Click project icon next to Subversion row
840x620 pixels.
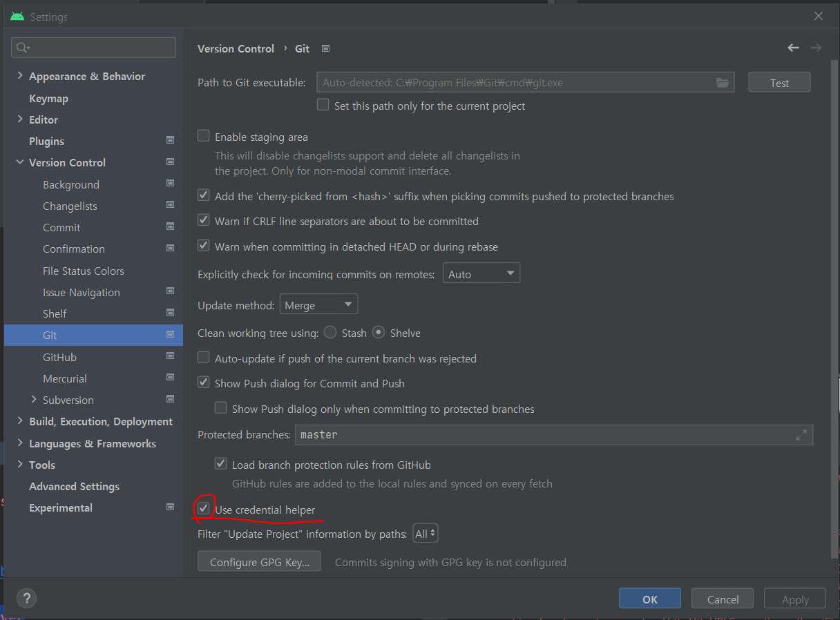(x=170, y=399)
